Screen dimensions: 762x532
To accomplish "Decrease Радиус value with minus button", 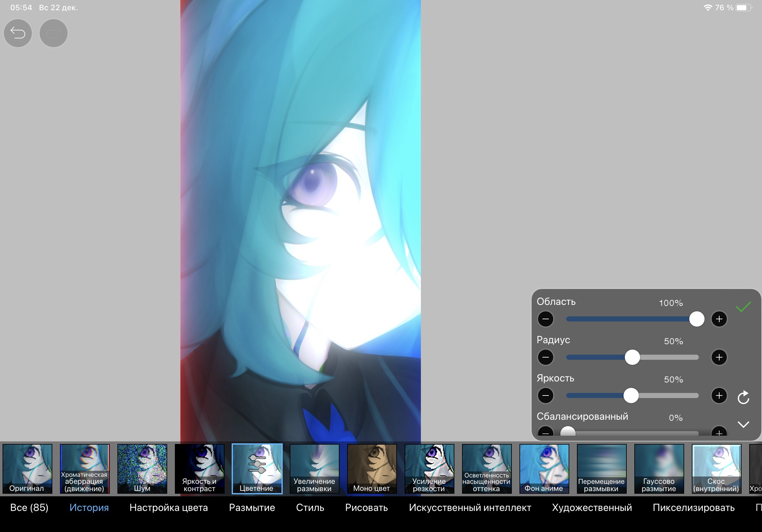I will pos(545,357).
